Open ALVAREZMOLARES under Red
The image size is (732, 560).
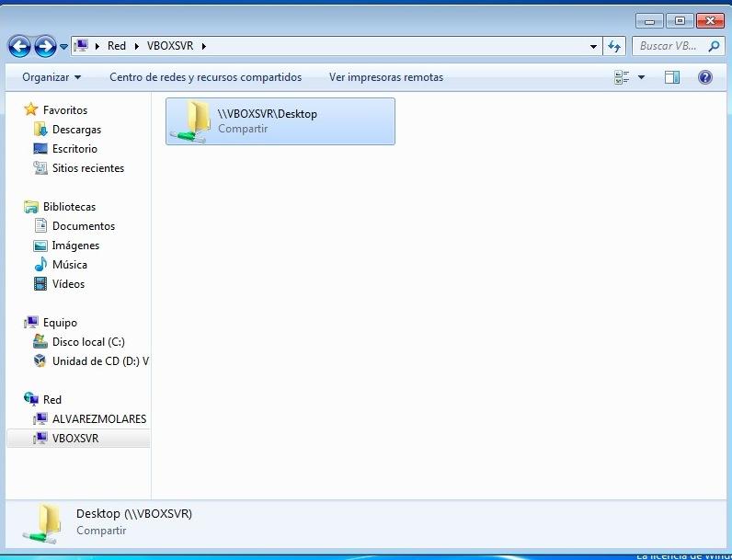pos(98,419)
